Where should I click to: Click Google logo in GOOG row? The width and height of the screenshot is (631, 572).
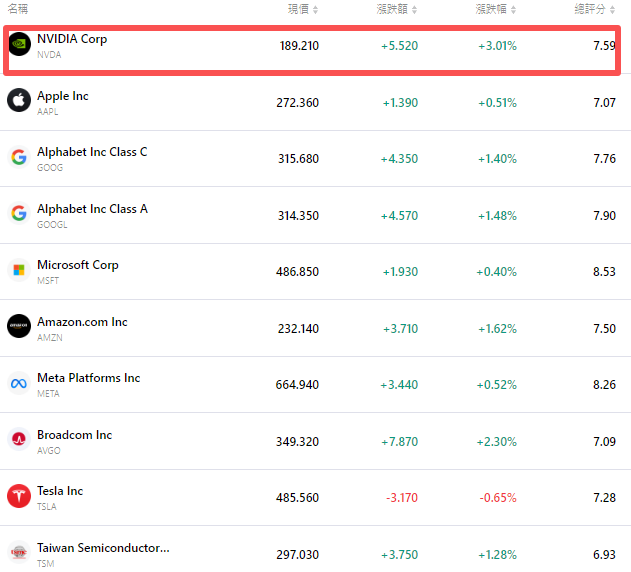pyautogui.click(x=19, y=157)
